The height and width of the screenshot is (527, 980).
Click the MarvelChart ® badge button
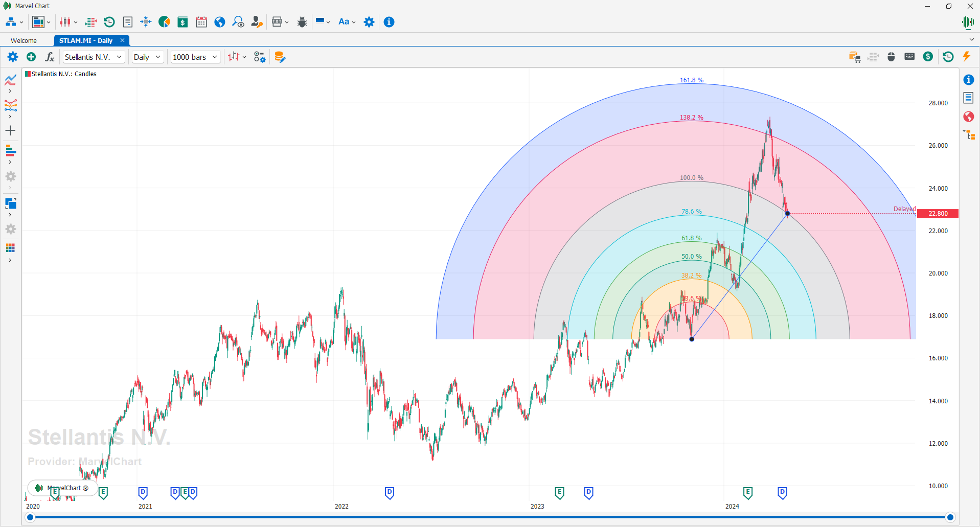click(x=62, y=488)
